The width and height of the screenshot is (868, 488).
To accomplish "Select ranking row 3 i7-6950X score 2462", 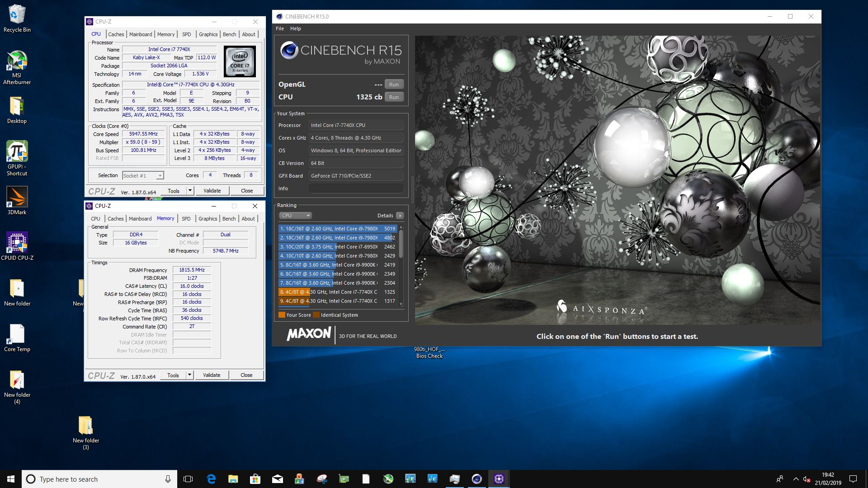I will 338,247.
